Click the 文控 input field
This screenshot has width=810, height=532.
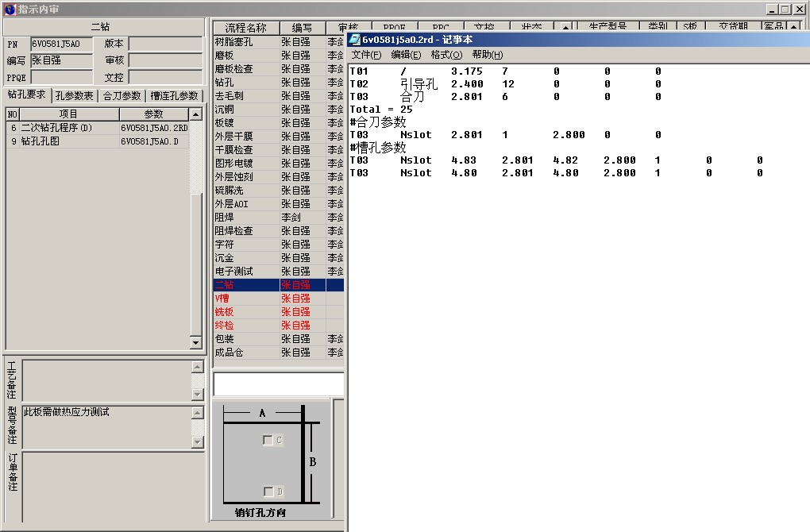(165, 78)
